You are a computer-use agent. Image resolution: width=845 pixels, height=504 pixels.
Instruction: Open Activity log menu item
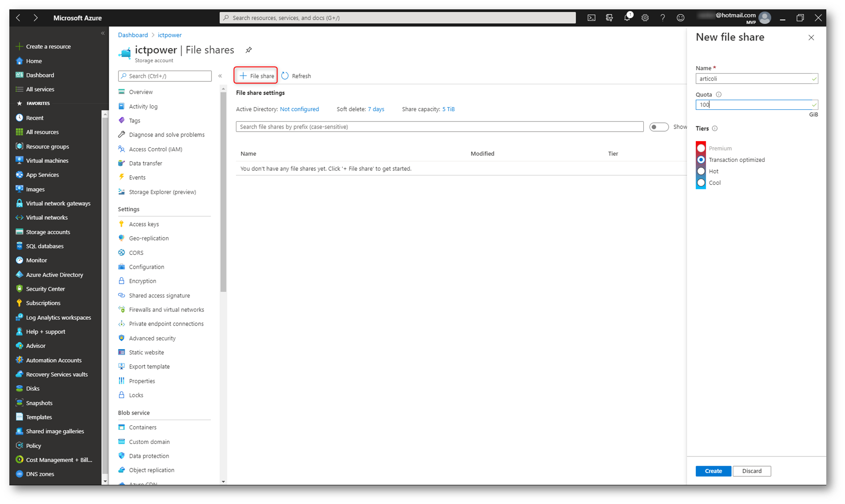coord(143,106)
